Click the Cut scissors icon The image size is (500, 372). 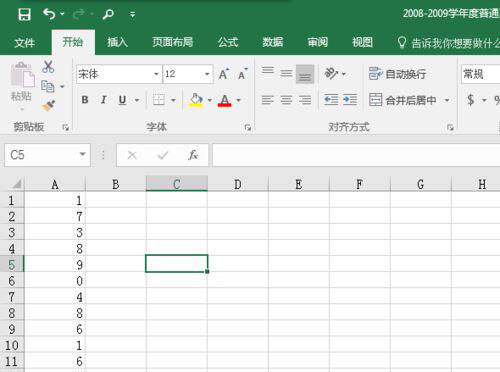pos(48,67)
